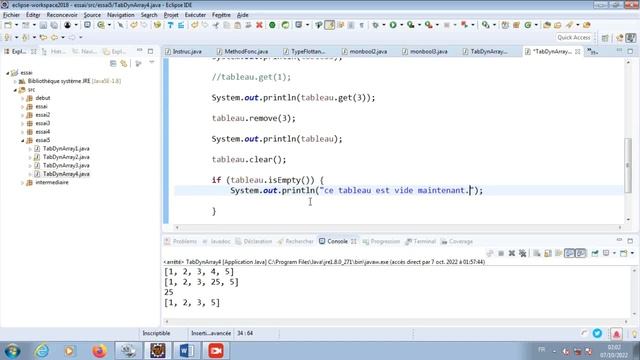640x360 pixels.
Task: Toggle Show Console on standard error change
Action: point(581,253)
